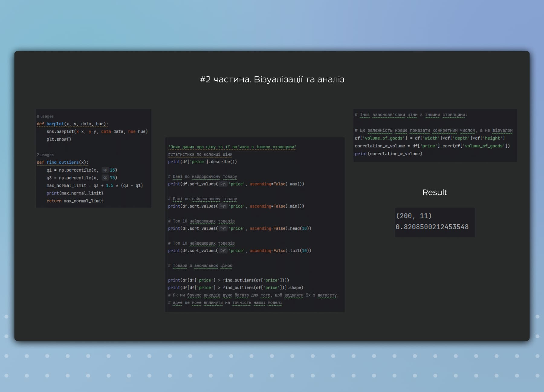Screen dimensions: 544x392
Task: Click the "# Інші взаємозв'язки ціни" comment
Action: tap(411, 115)
